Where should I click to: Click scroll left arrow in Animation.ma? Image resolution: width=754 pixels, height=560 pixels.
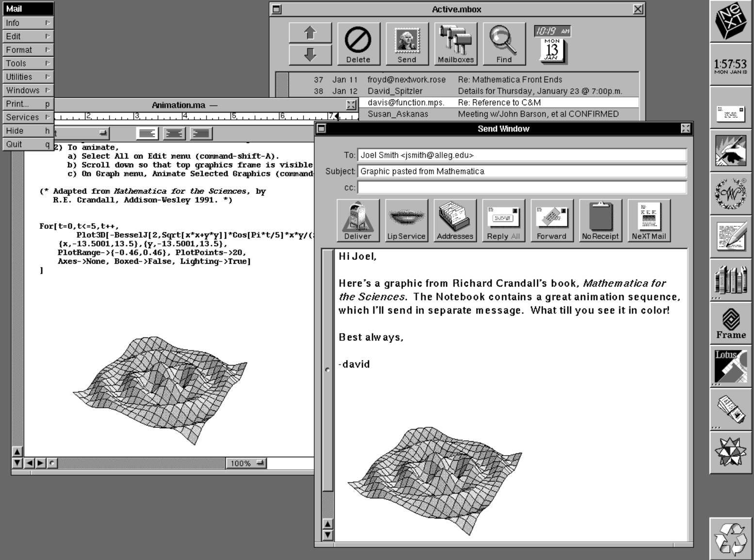29,463
